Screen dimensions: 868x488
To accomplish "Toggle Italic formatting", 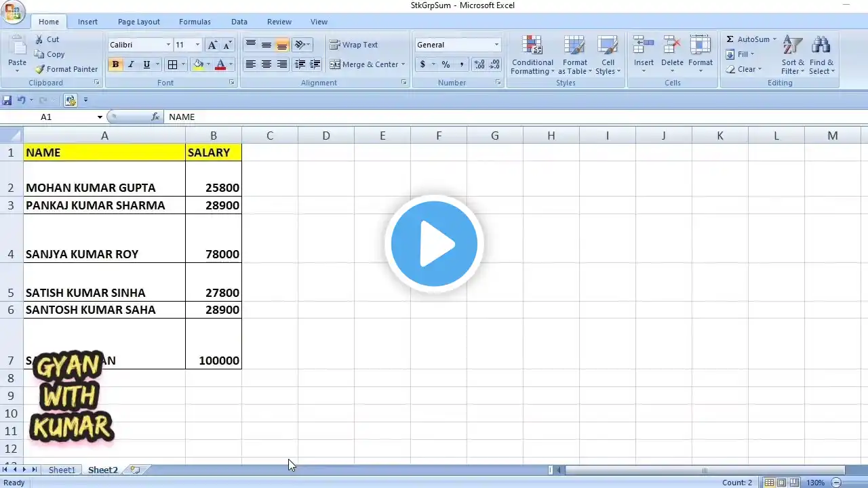I will [x=131, y=64].
